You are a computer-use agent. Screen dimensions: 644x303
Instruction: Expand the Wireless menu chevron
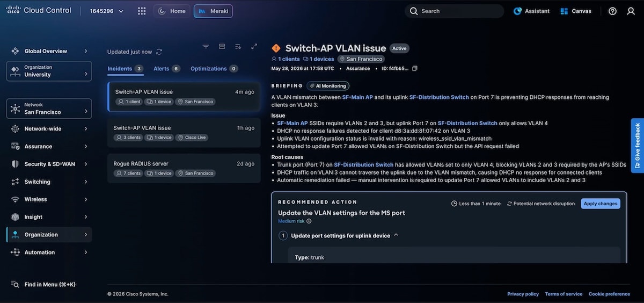tap(86, 199)
